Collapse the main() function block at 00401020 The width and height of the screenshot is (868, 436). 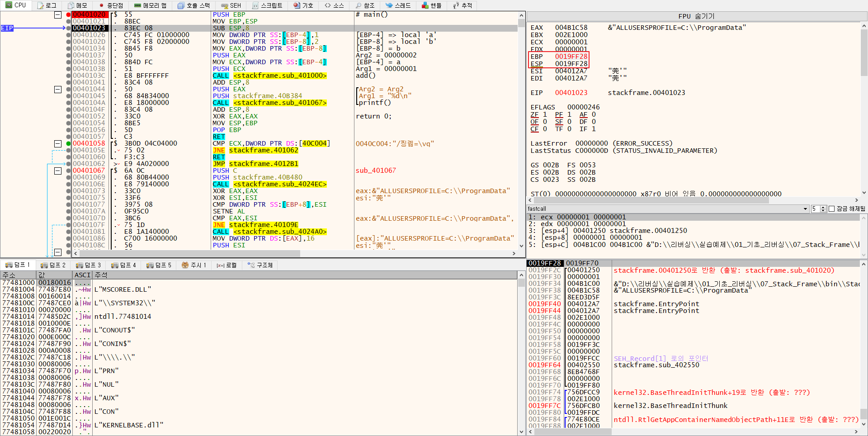(x=58, y=15)
